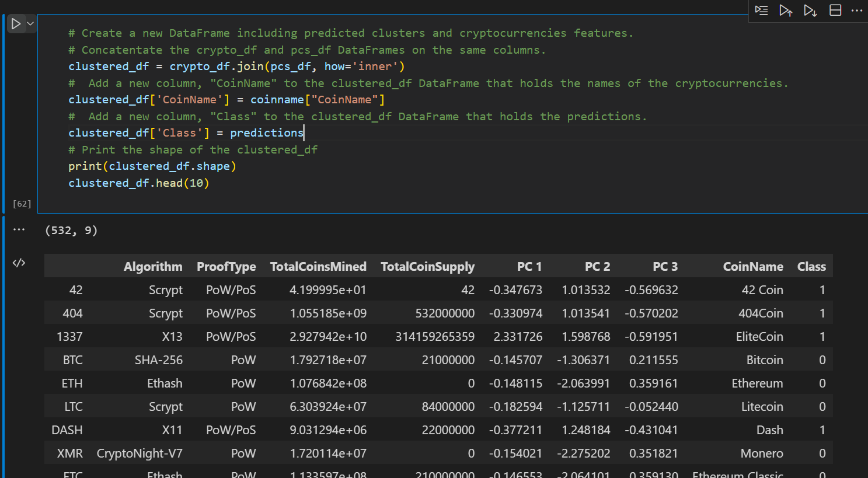Click the print(clustered_df.shape) code line
The width and height of the screenshot is (868, 478).
point(152,166)
